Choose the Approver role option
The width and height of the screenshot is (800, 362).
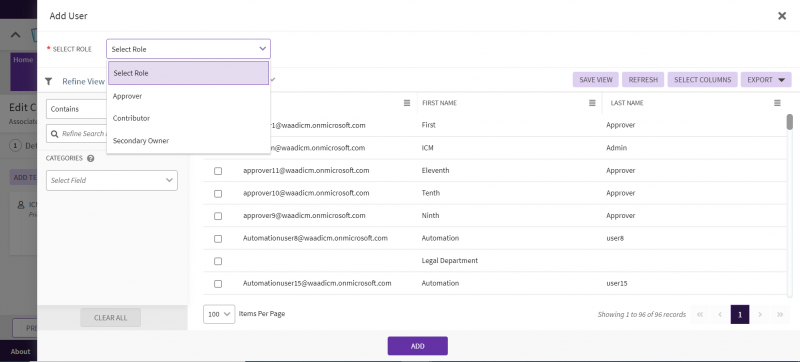point(188,96)
